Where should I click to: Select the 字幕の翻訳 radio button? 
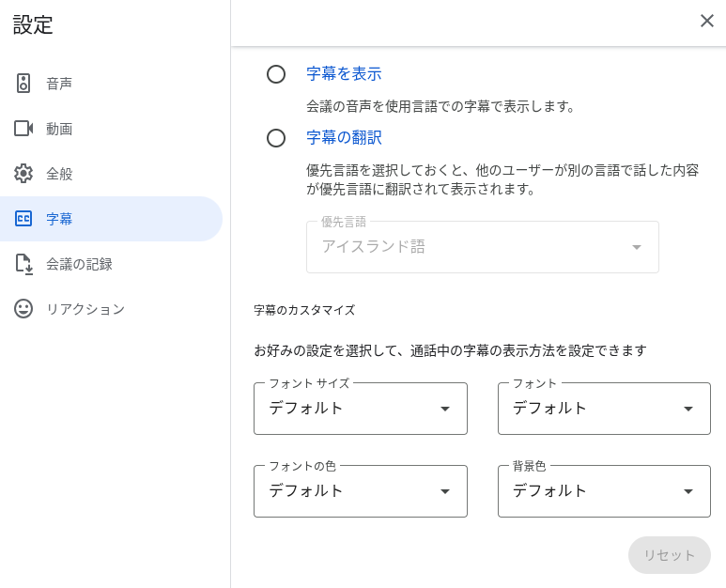pyautogui.click(x=276, y=138)
